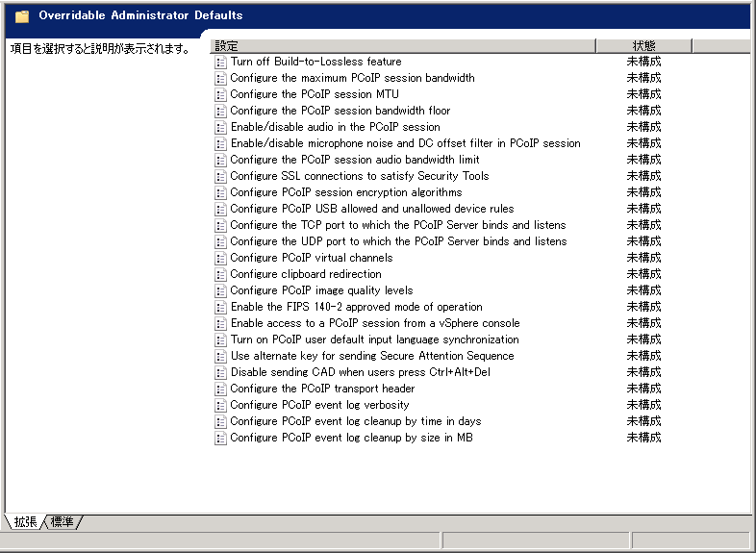Click icon next to PCoIP session MTU

220,94
